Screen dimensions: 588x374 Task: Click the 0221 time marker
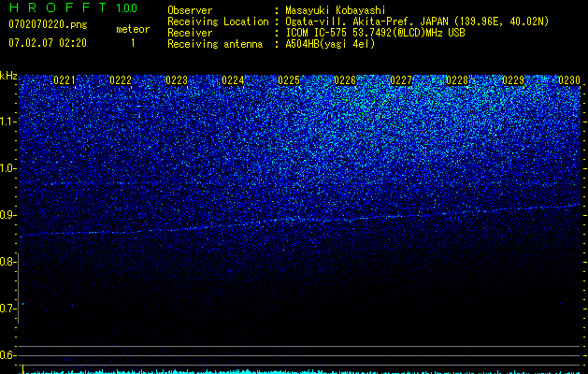tap(65, 80)
